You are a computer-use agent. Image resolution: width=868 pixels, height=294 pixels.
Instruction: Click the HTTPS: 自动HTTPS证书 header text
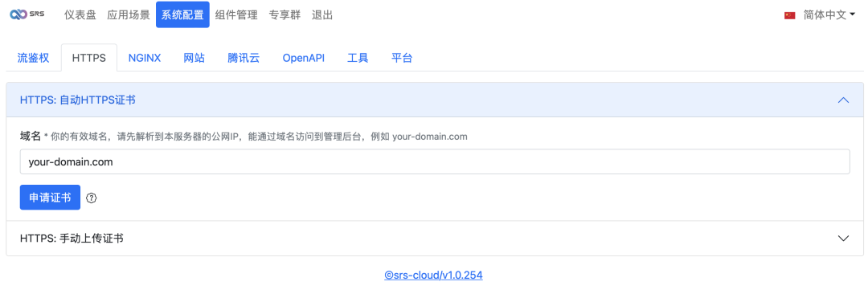78,100
